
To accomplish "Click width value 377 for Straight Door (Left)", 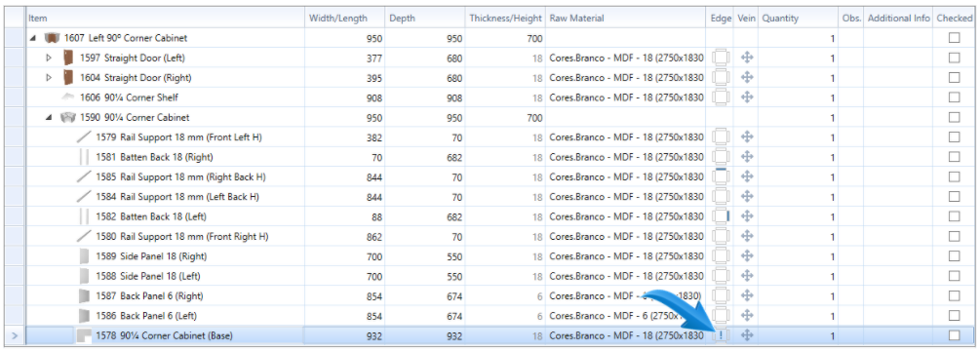I will [373, 58].
